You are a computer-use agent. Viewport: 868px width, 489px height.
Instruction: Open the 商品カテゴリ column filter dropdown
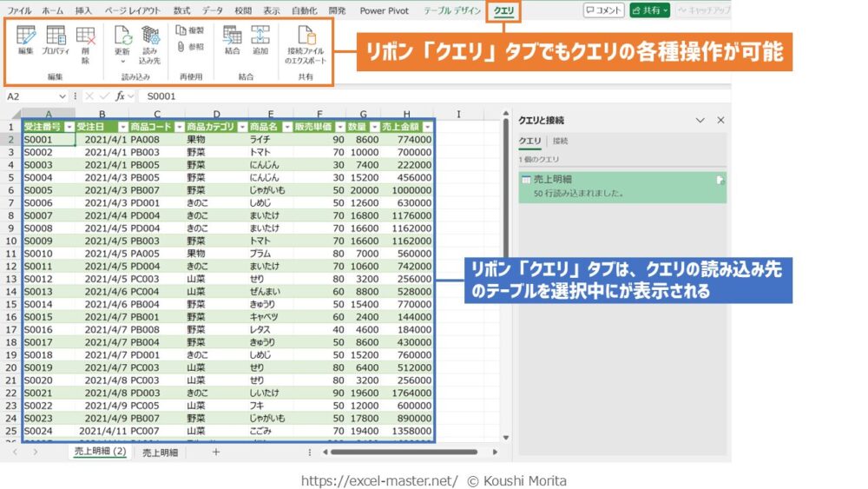[x=240, y=127]
